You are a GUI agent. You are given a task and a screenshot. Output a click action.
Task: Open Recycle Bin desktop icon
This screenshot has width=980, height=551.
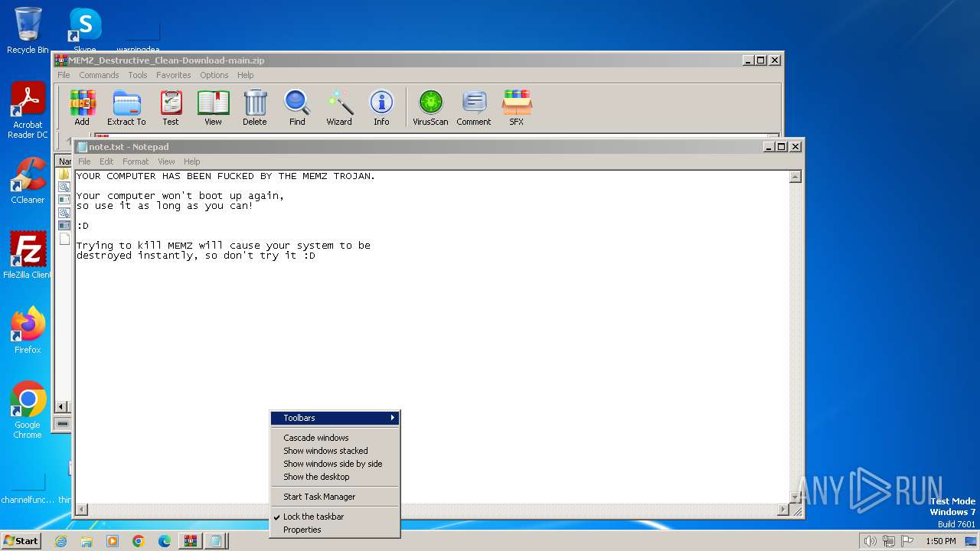pyautogui.click(x=28, y=31)
